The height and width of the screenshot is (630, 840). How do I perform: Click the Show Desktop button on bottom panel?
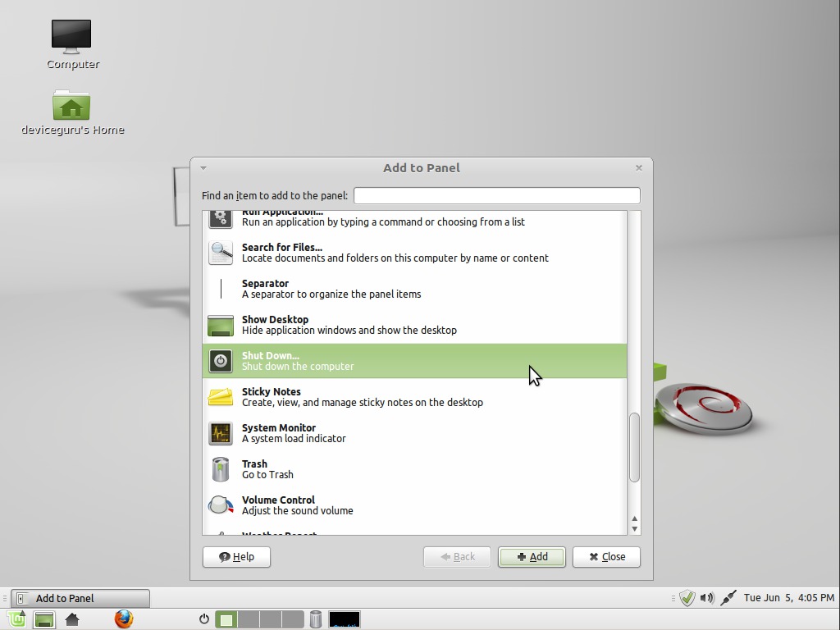coord(44,620)
